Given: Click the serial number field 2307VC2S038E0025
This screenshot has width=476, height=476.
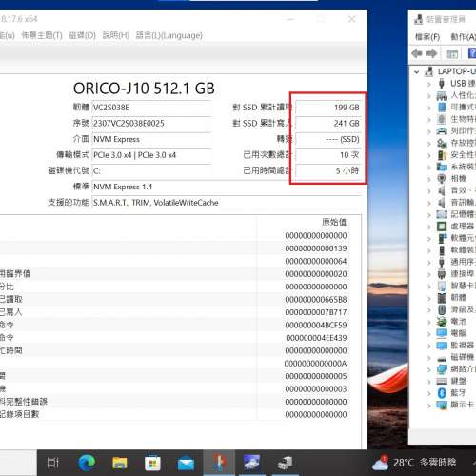Looking at the screenshot, I should pos(151,124).
